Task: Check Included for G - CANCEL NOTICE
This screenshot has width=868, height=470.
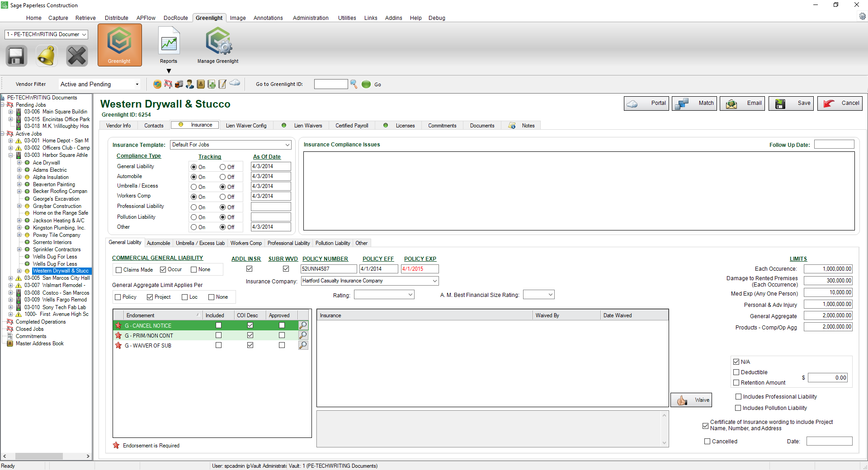Action: (x=219, y=325)
